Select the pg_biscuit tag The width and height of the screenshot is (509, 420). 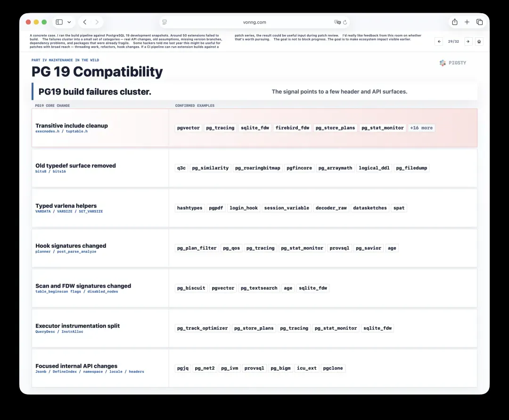coord(191,288)
